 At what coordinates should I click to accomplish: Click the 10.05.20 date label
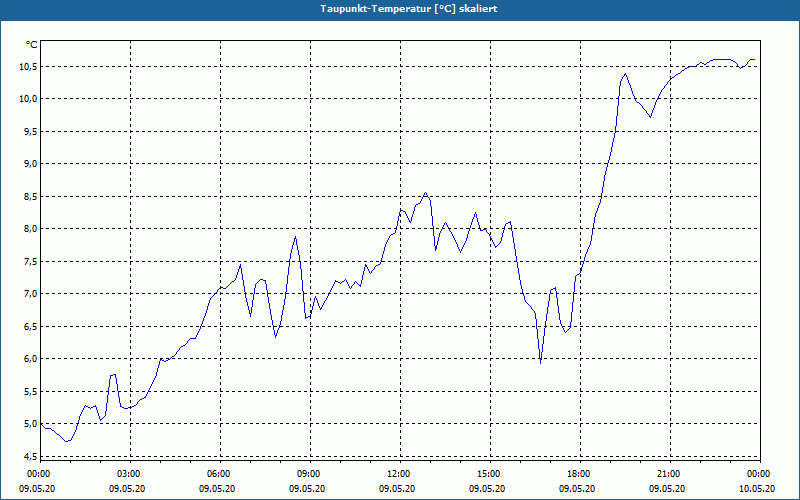point(757,489)
